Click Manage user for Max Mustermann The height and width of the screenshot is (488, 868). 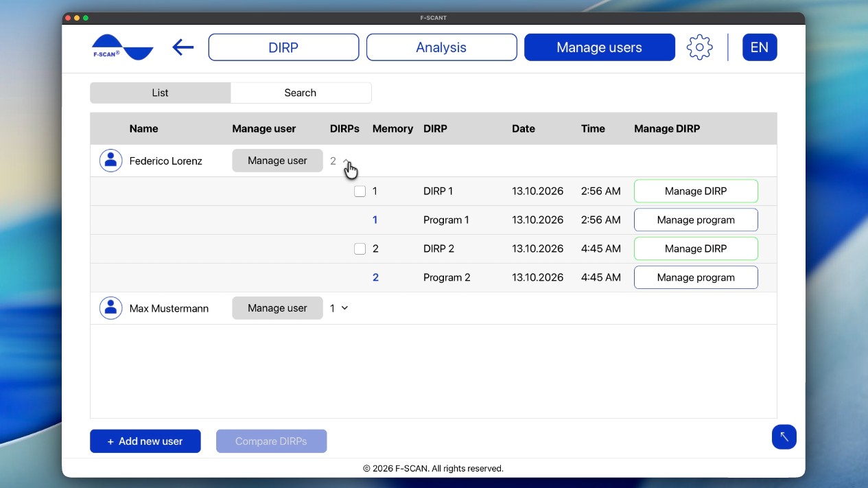click(277, 308)
